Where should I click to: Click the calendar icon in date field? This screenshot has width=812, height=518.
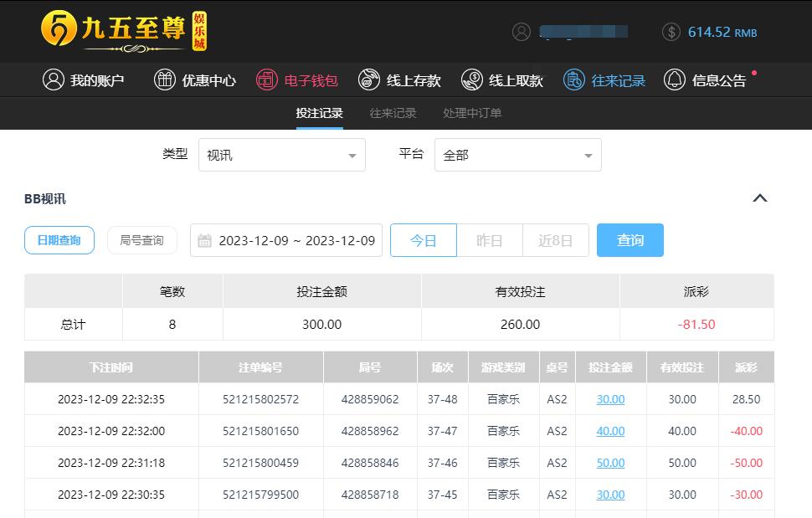click(x=204, y=241)
